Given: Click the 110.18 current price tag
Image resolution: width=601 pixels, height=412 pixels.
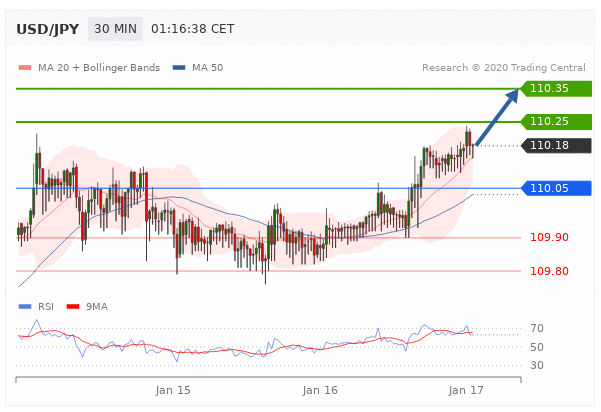Looking at the screenshot, I should click(x=556, y=146).
